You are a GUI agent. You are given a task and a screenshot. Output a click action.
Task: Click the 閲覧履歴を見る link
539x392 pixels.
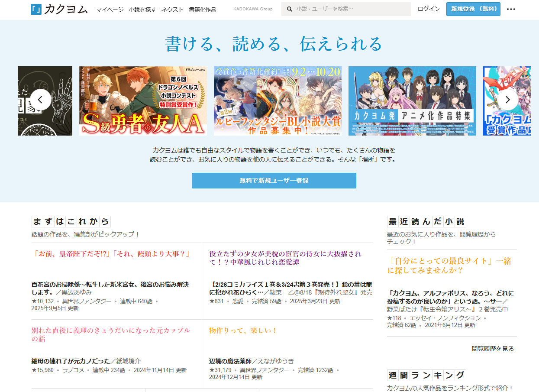[493, 349]
